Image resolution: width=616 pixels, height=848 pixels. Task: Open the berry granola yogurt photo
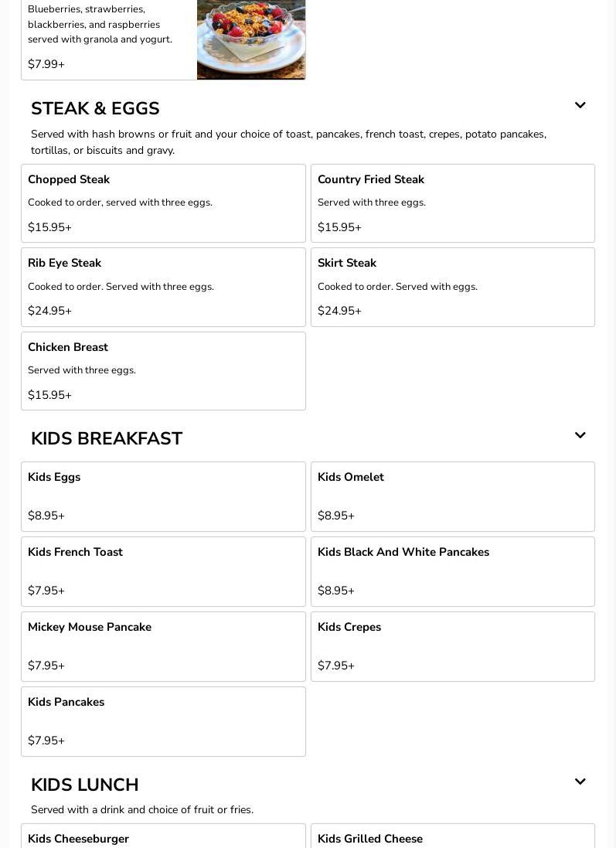coord(251,39)
